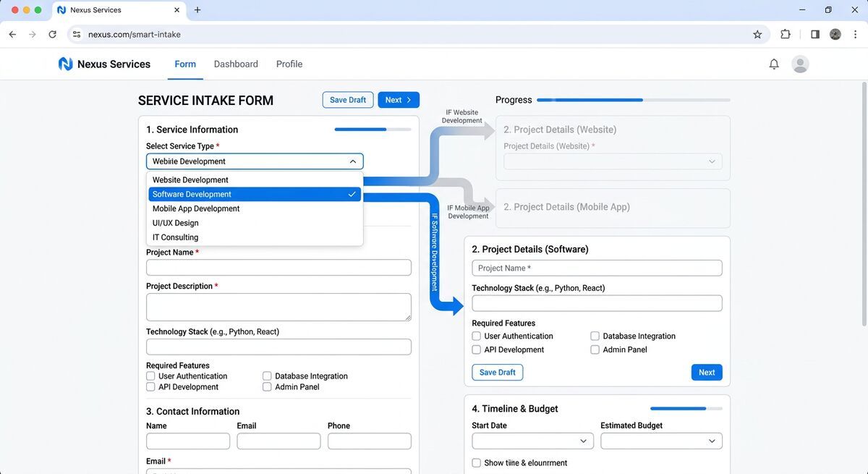The height and width of the screenshot is (474, 868).
Task: Open notifications via the bell icon
Action: point(773,64)
